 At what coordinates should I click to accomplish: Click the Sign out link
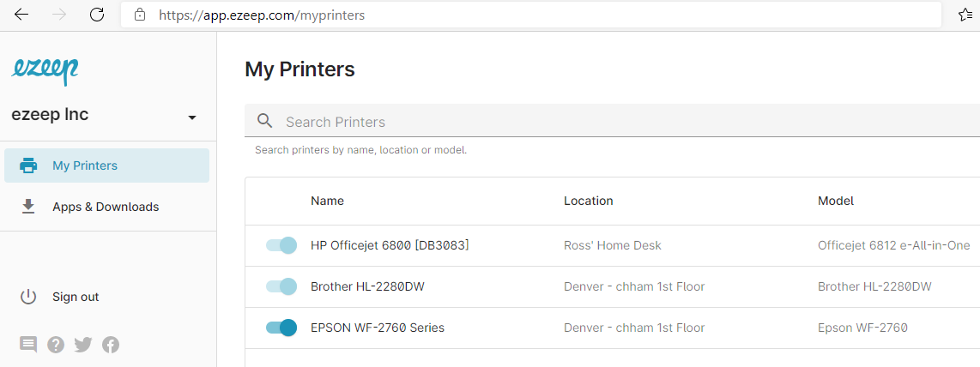tap(76, 297)
